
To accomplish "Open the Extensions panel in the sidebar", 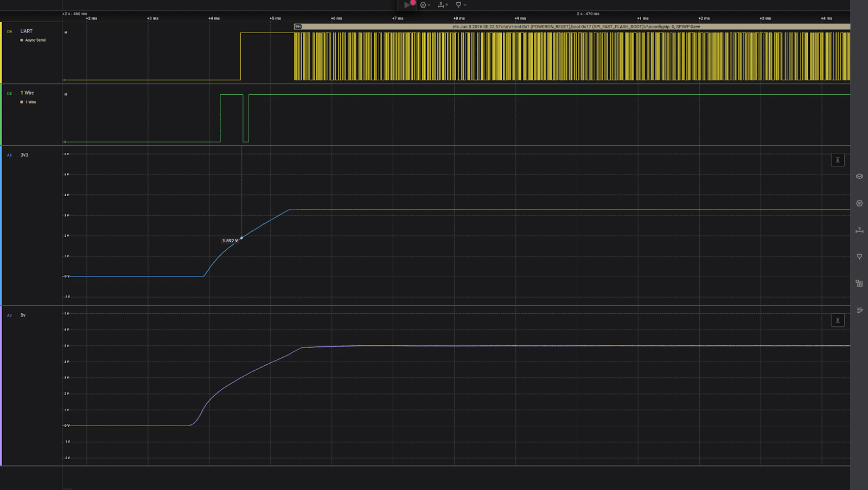I will (859, 283).
